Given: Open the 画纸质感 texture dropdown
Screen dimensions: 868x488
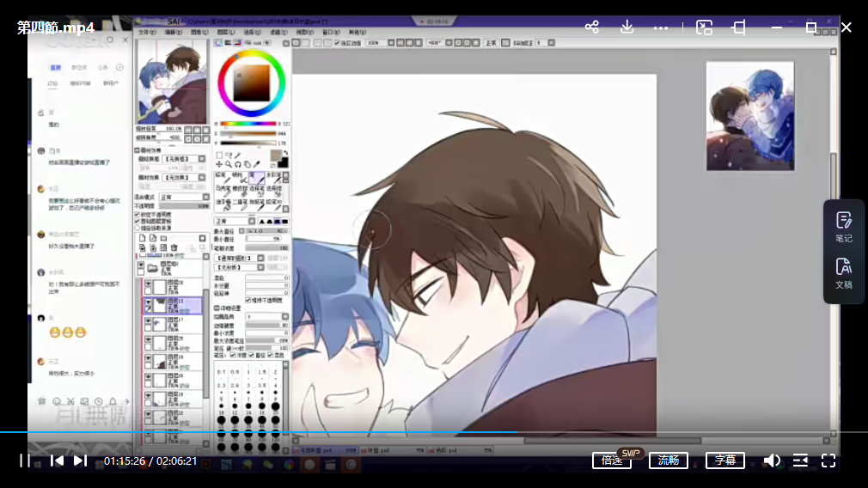Looking at the screenshot, I should coord(185,159).
